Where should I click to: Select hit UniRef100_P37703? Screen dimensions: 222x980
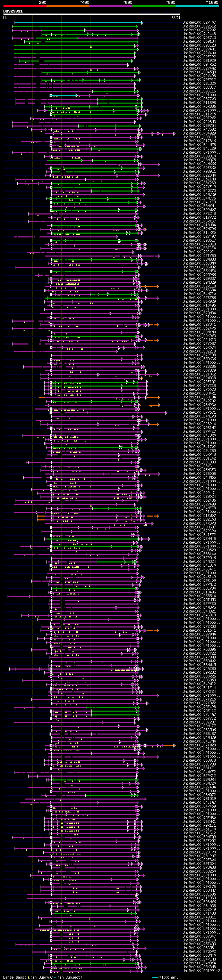(x=199, y=99)
